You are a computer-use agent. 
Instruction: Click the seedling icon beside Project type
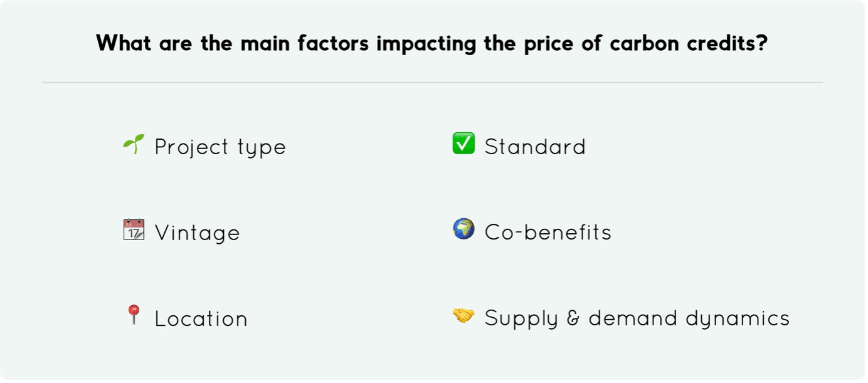[x=134, y=144]
